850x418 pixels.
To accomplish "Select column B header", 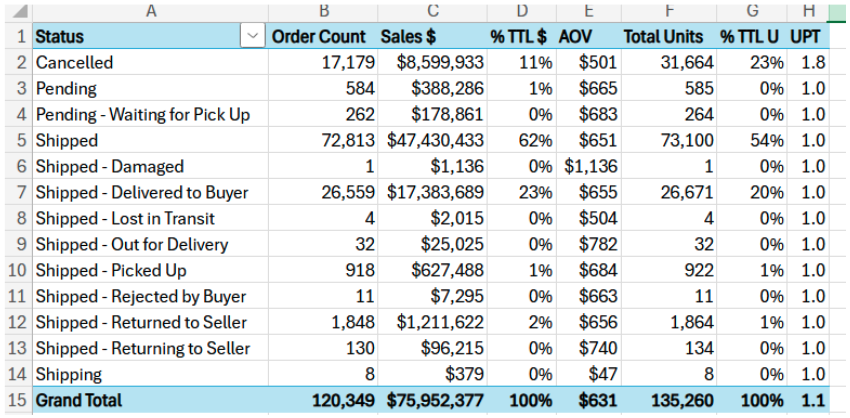I will coord(323,11).
